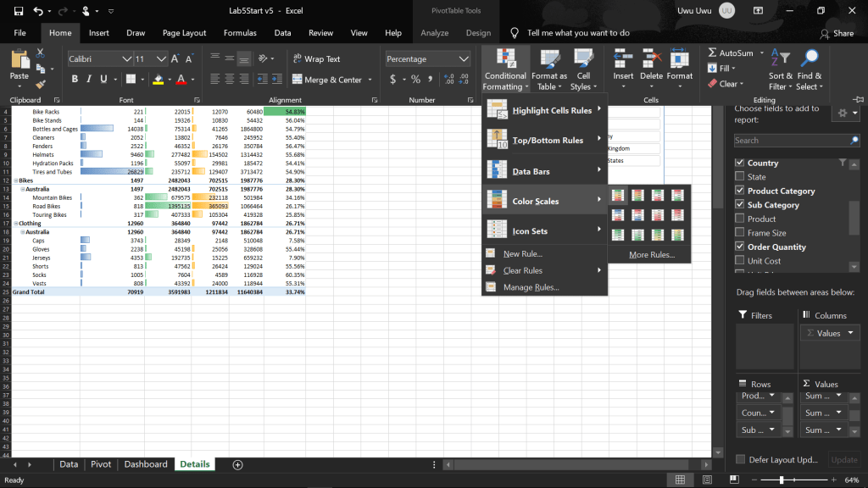This screenshot has height=488, width=868.
Task: Select Manage Rules menu option
Action: point(530,287)
